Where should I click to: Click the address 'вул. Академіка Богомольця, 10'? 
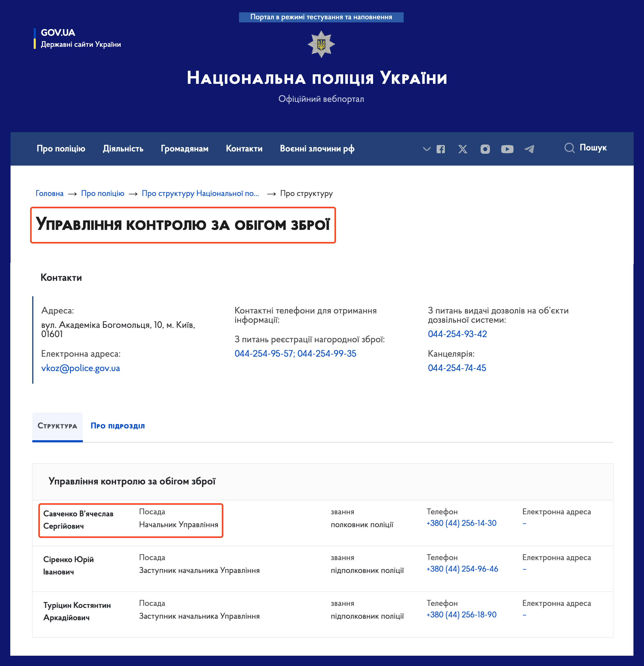pyautogui.click(x=118, y=329)
